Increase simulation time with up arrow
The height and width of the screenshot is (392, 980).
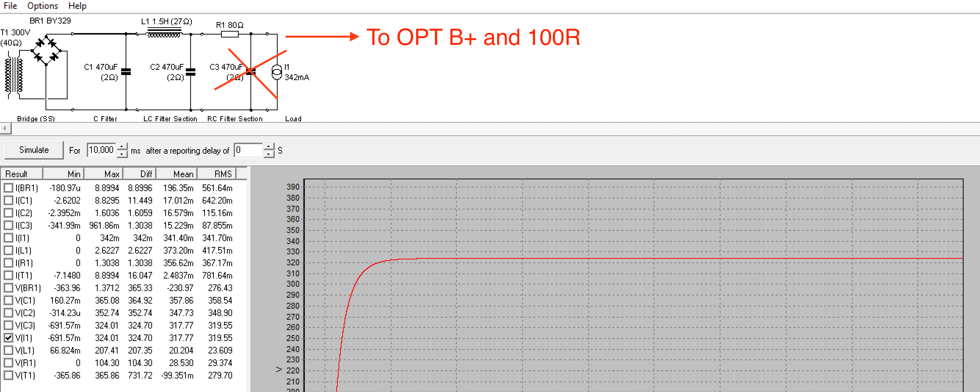point(122,147)
